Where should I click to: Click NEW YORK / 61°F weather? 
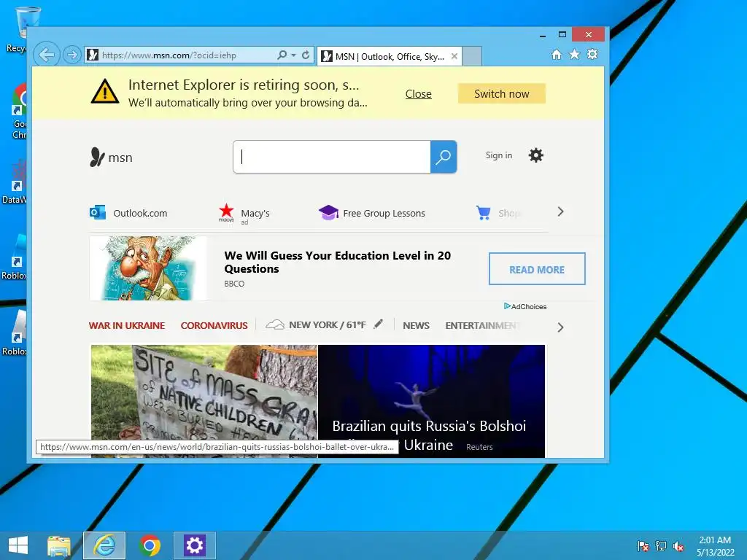(328, 324)
